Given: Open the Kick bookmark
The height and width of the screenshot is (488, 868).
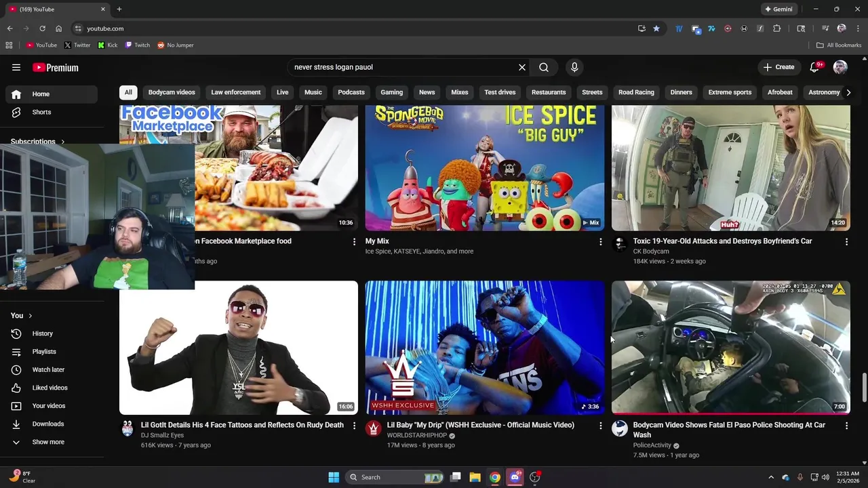Looking at the screenshot, I should tap(108, 45).
